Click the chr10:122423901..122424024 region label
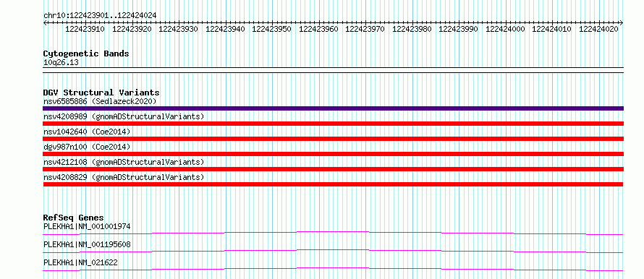 click(100, 16)
